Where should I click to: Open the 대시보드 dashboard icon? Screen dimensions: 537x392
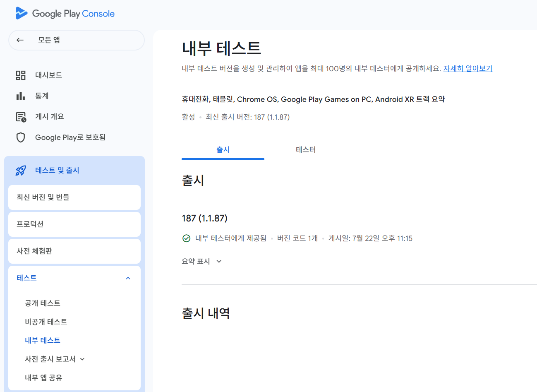[21, 75]
